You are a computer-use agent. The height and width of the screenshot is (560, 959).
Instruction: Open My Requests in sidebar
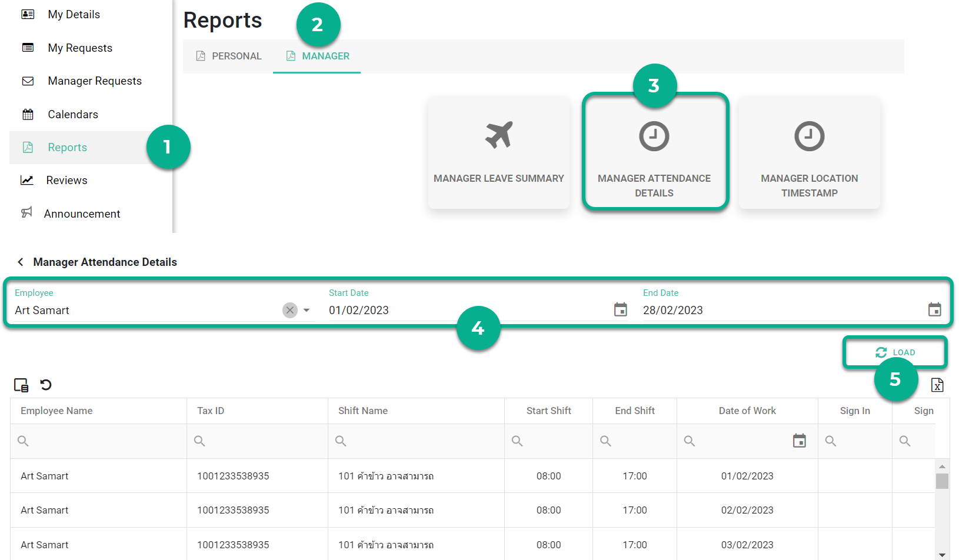(79, 48)
